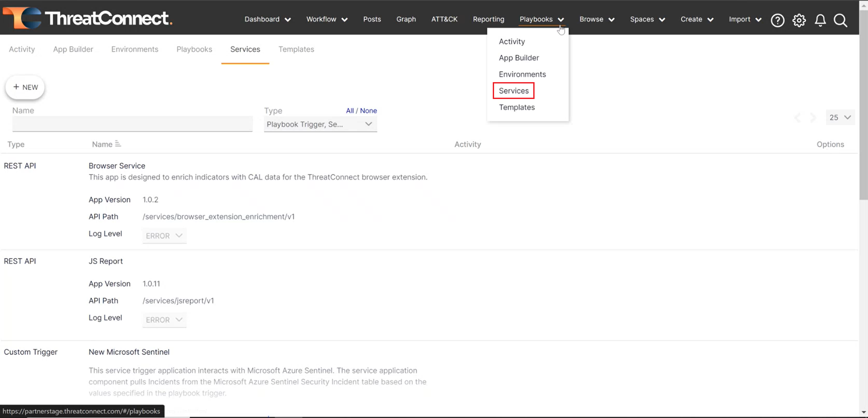The width and height of the screenshot is (868, 418).
Task: Change JS Report log level dropdown
Action: [x=164, y=320]
